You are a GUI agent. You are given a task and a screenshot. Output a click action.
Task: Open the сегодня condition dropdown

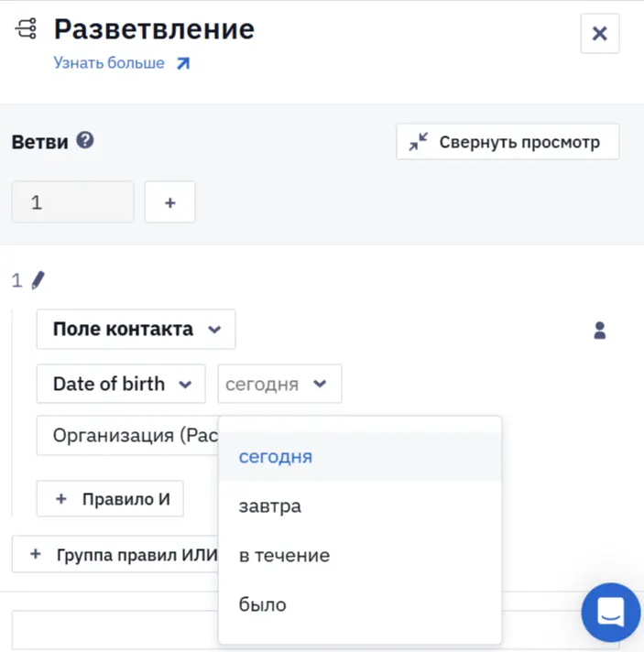(279, 384)
